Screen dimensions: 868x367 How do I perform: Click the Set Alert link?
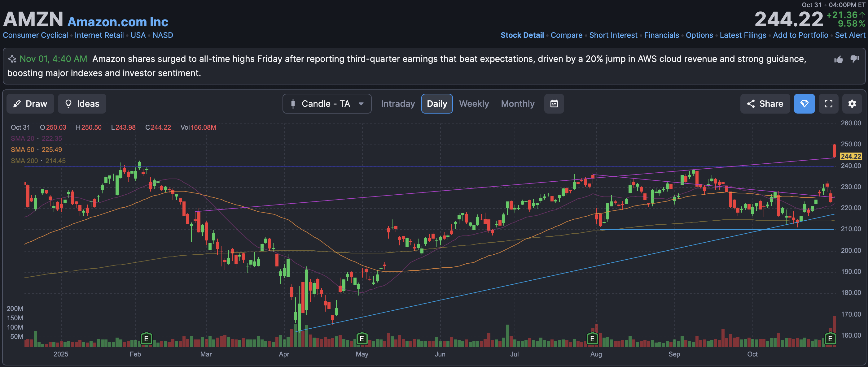850,35
